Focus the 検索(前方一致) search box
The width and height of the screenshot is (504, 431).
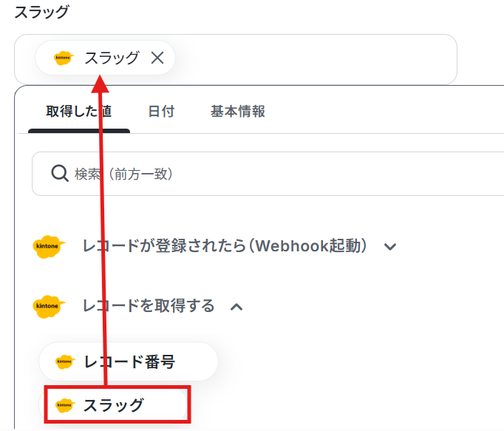coord(268,174)
